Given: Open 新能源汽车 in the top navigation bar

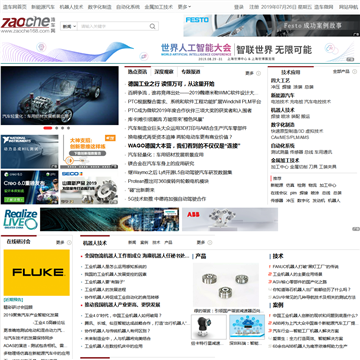Looking at the screenshot, I should click(x=43, y=7).
